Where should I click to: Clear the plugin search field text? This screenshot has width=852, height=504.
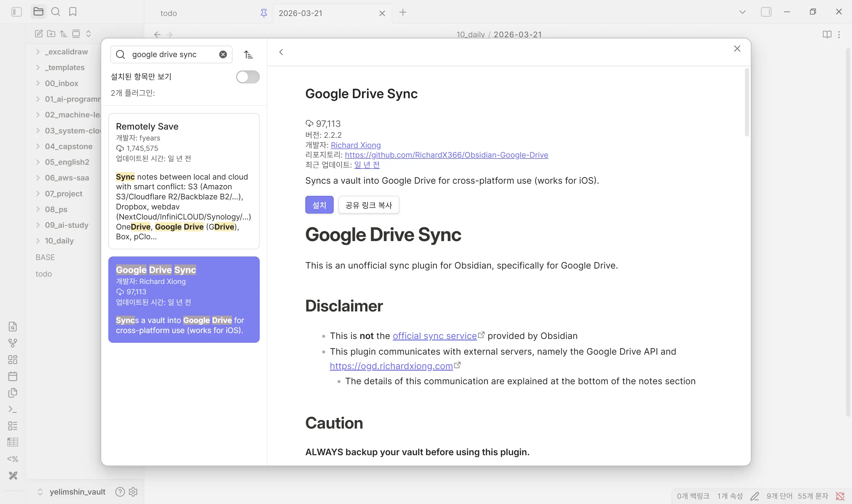point(223,54)
